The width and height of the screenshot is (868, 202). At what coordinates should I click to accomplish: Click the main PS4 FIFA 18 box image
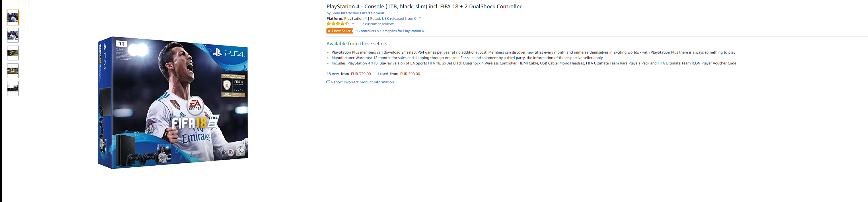click(173, 103)
